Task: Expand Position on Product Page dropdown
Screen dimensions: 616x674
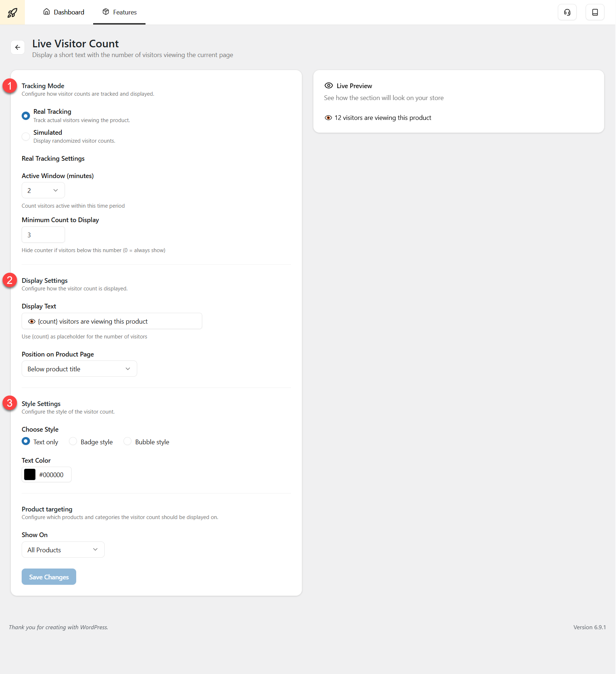Action: click(x=79, y=369)
